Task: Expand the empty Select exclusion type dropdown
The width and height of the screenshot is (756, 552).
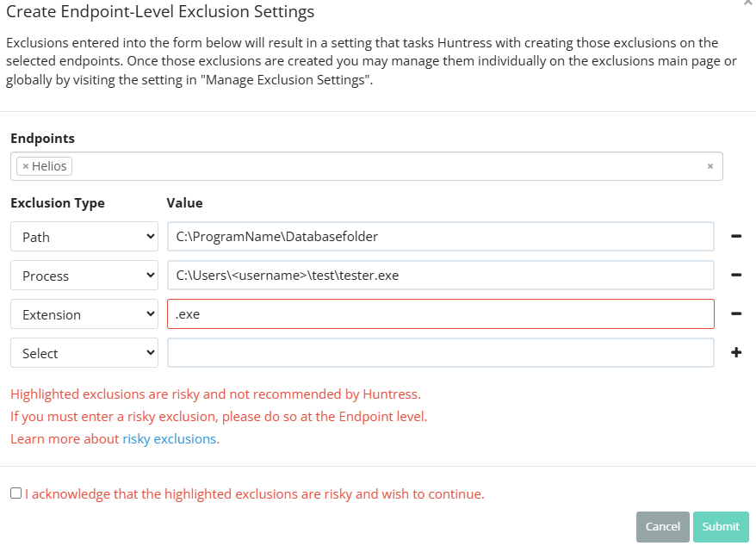Action: [x=84, y=353]
